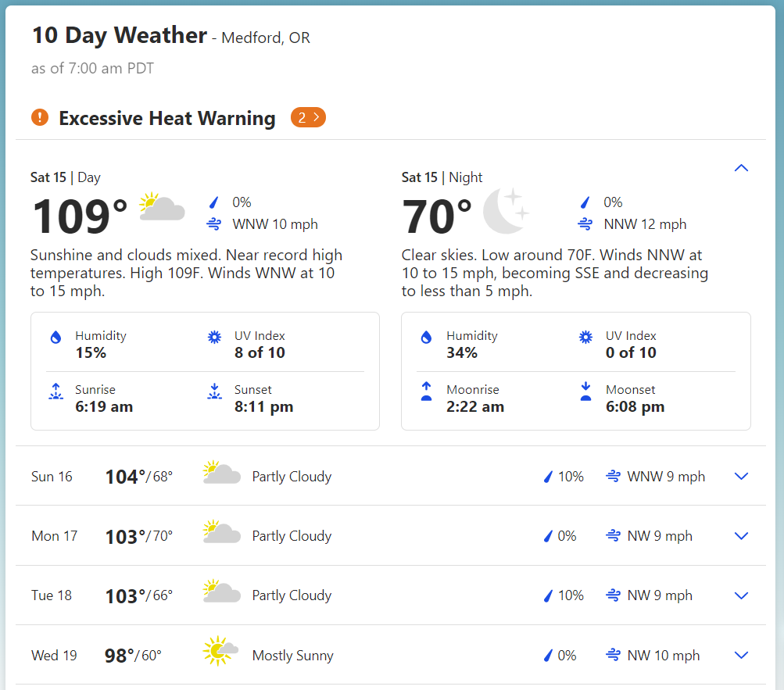Click the daytime UV Index sun icon
The height and width of the screenshot is (690, 784).
click(214, 338)
